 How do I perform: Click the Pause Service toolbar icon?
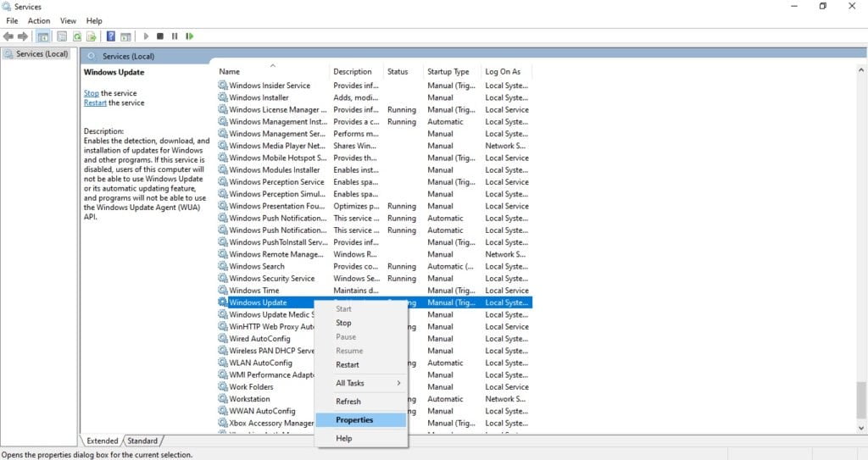(x=175, y=36)
